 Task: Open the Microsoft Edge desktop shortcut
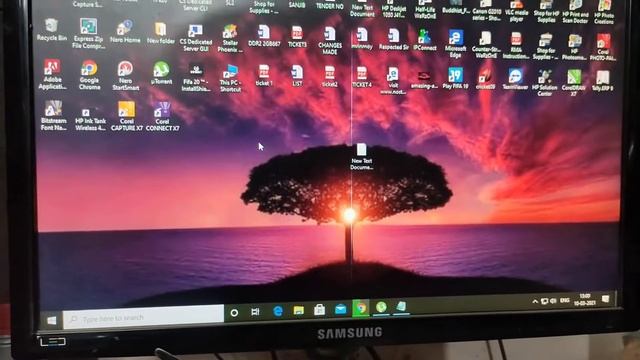(x=456, y=44)
